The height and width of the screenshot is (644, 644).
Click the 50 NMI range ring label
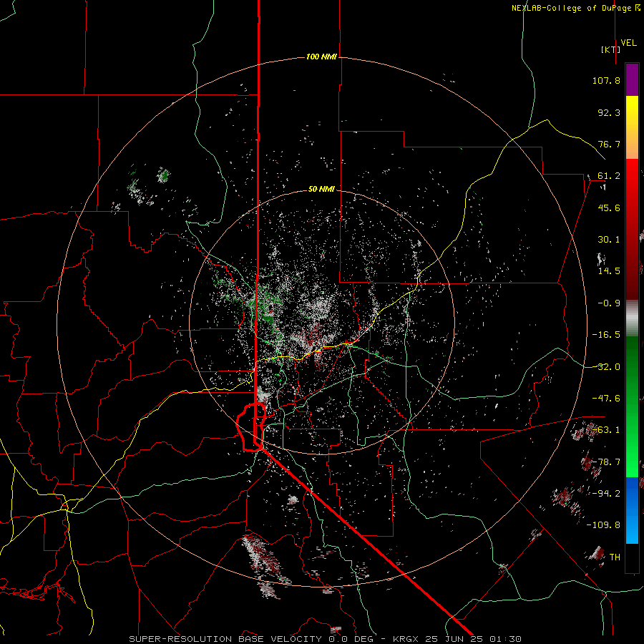coord(321,190)
